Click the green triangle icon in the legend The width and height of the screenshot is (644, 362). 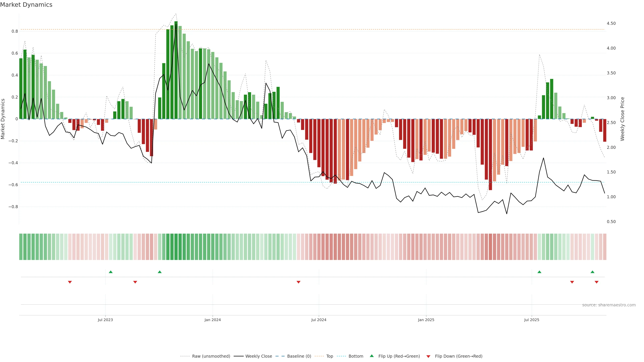372,356
